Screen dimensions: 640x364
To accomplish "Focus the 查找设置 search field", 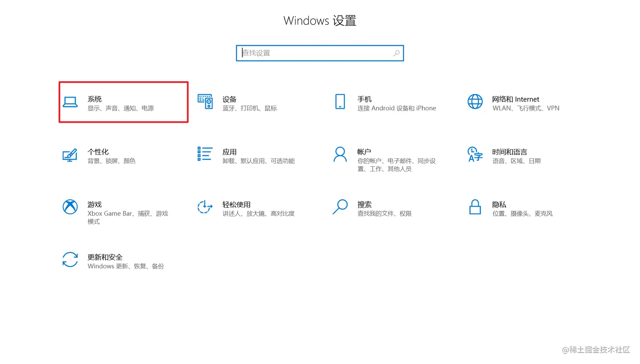I will coord(320,53).
